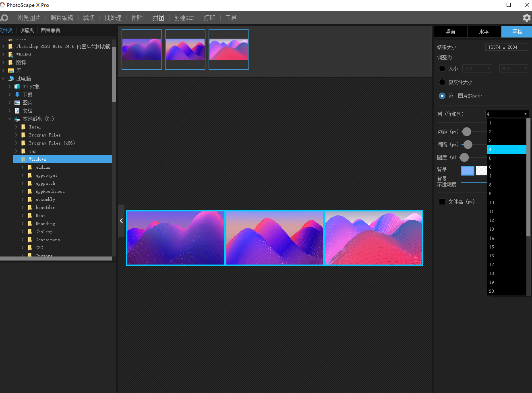
Task: Collapse the 本地磁盘 (C:) tree node
Action: [10, 119]
